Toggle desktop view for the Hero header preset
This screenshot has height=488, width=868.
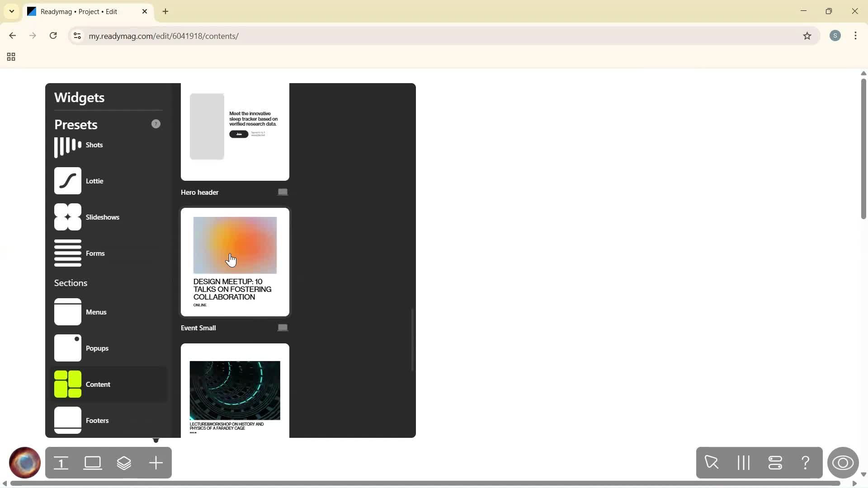[x=282, y=192]
